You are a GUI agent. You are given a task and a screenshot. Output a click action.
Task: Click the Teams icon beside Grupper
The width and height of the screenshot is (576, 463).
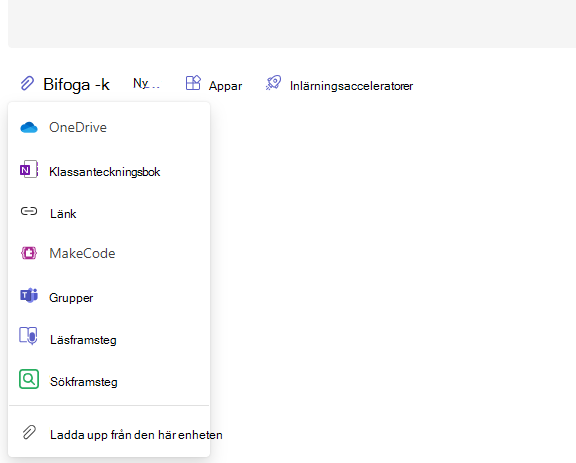click(29, 295)
